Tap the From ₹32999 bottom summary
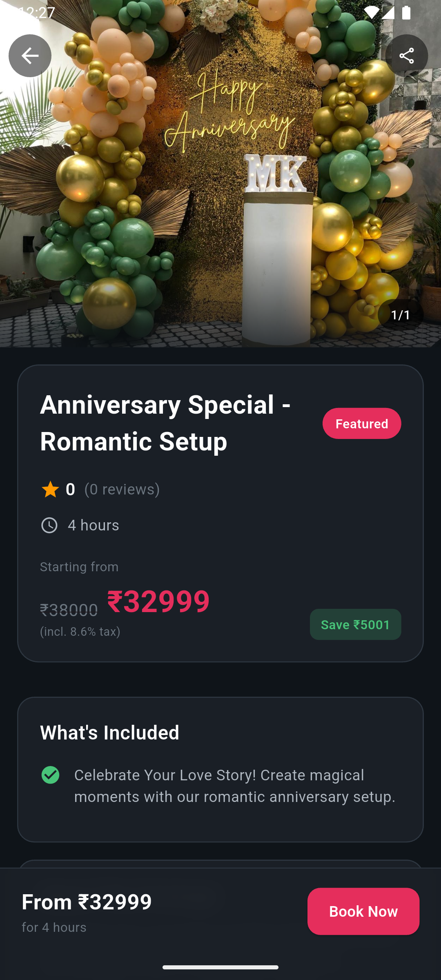The height and width of the screenshot is (980, 441). (87, 902)
